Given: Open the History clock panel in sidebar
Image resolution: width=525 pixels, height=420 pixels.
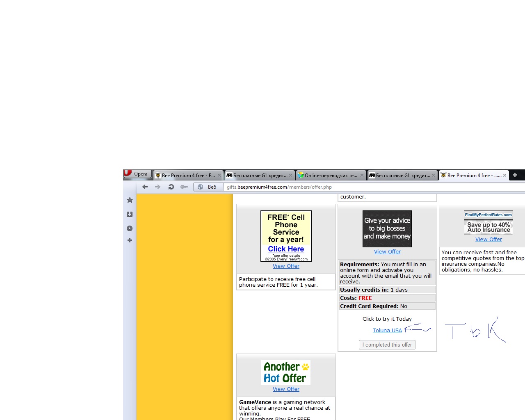Looking at the screenshot, I should coord(130,228).
